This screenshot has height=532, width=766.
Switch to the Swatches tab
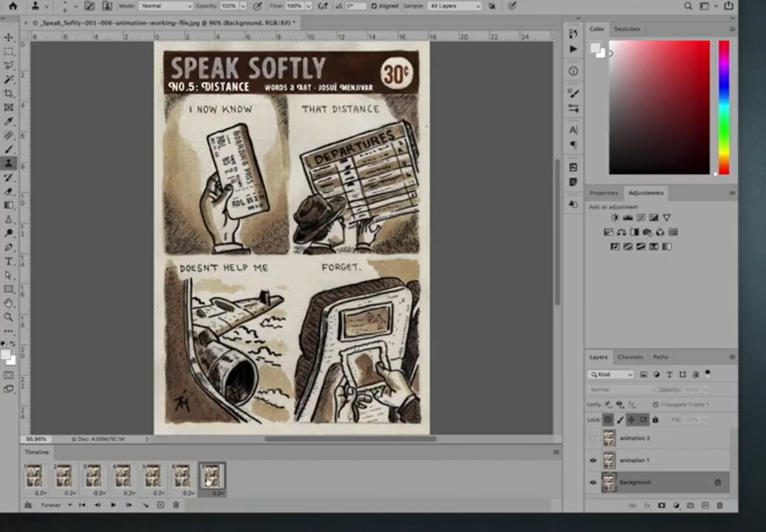(x=627, y=29)
